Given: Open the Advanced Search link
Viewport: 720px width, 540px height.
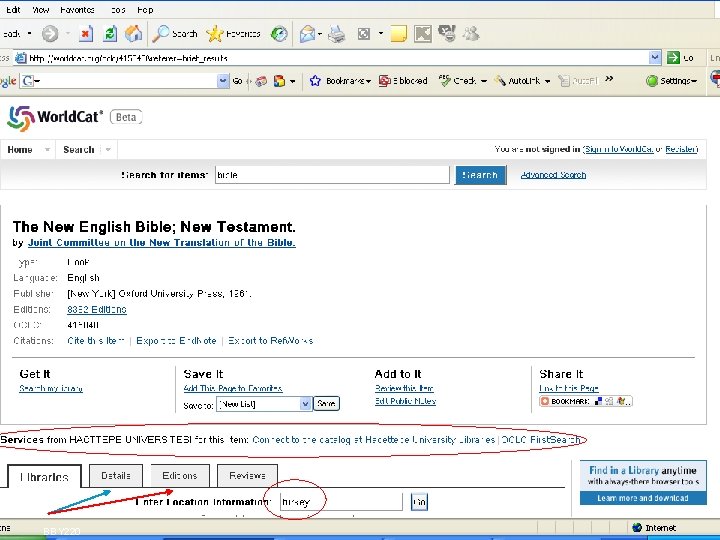Looking at the screenshot, I should (x=553, y=175).
